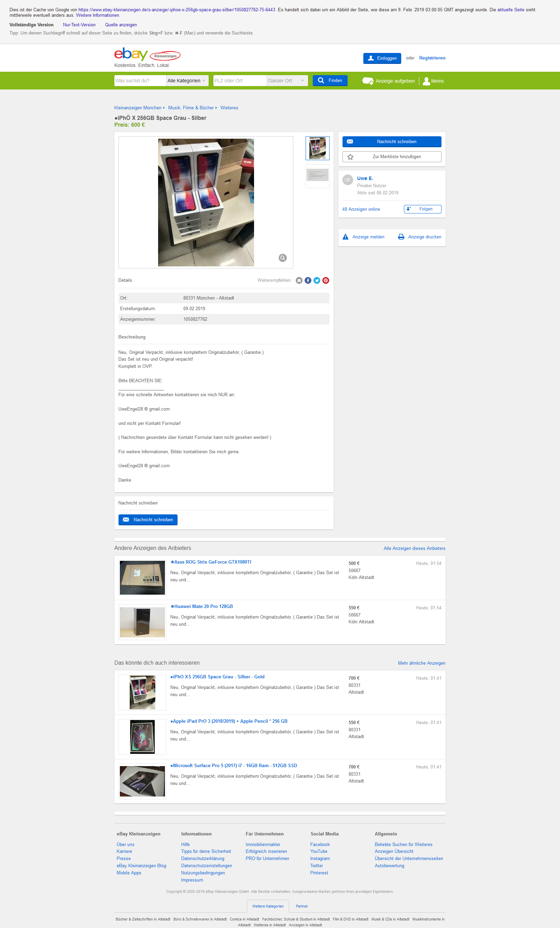Open the Impressum footer link
This screenshot has width=560, height=928.
192,880
